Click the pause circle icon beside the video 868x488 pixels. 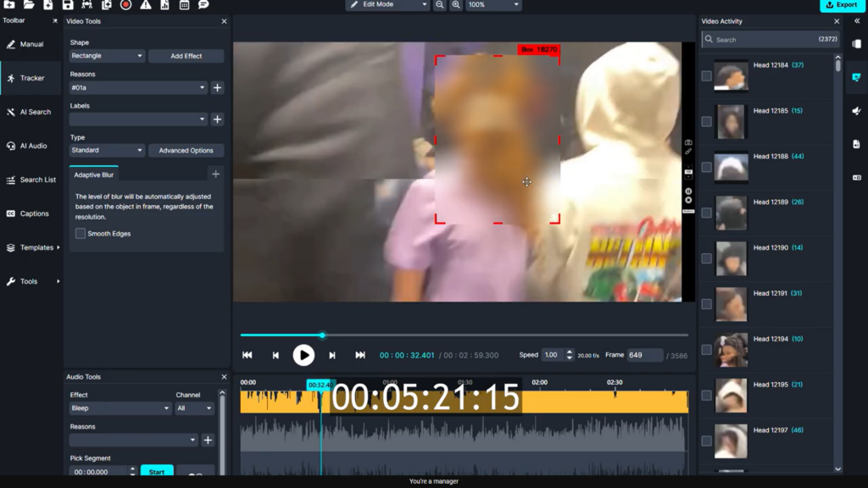coord(688,191)
